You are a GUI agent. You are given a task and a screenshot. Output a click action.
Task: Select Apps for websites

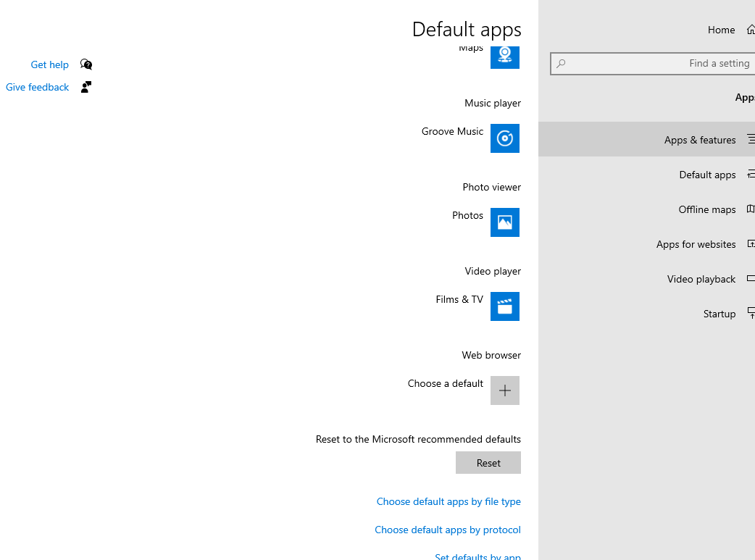click(x=646, y=244)
